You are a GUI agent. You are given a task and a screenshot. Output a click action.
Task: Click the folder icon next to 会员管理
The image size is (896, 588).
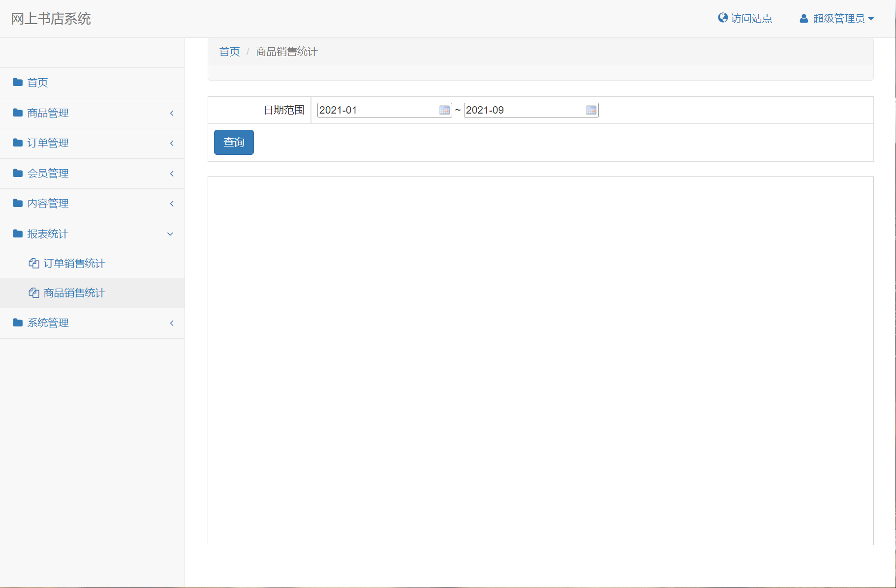pos(18,173)
